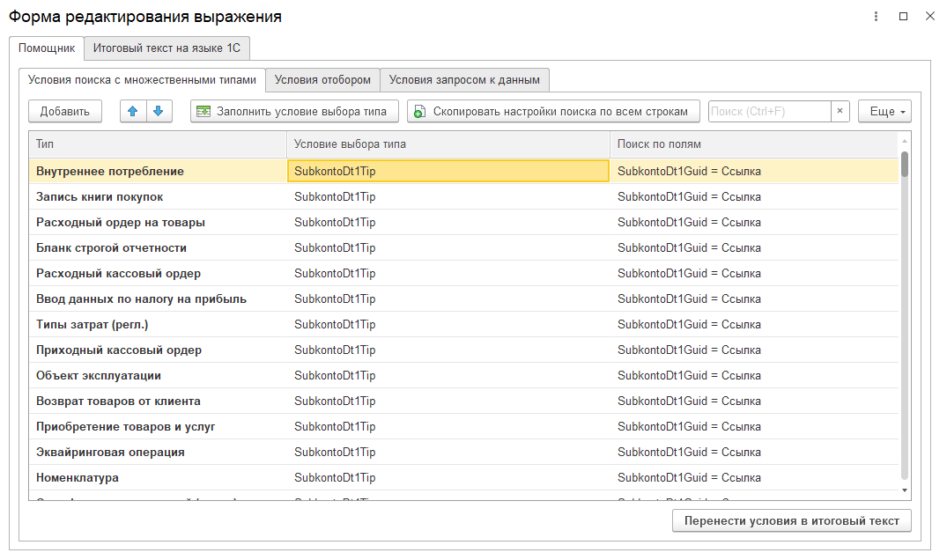This screenshot has width=947, height=560.
Task: Close the expression editing form
Action: 930,17
